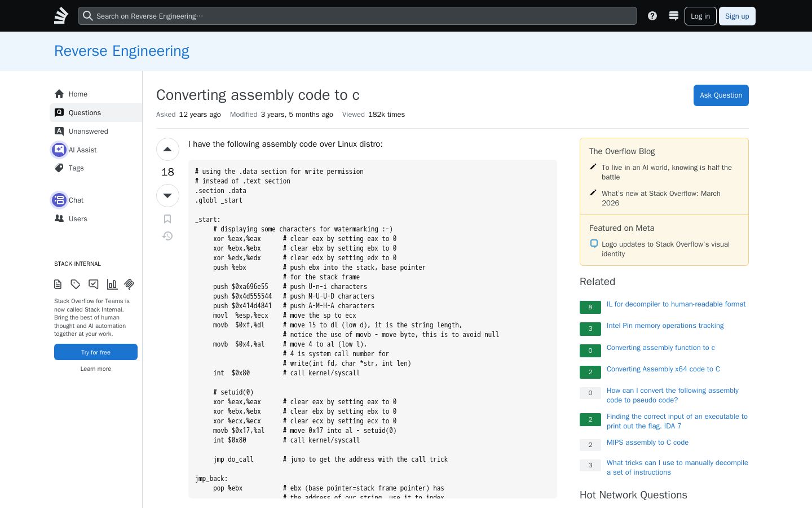
Task: Click the 'Hot Network Questions' heading
Action: pos(633,495)
